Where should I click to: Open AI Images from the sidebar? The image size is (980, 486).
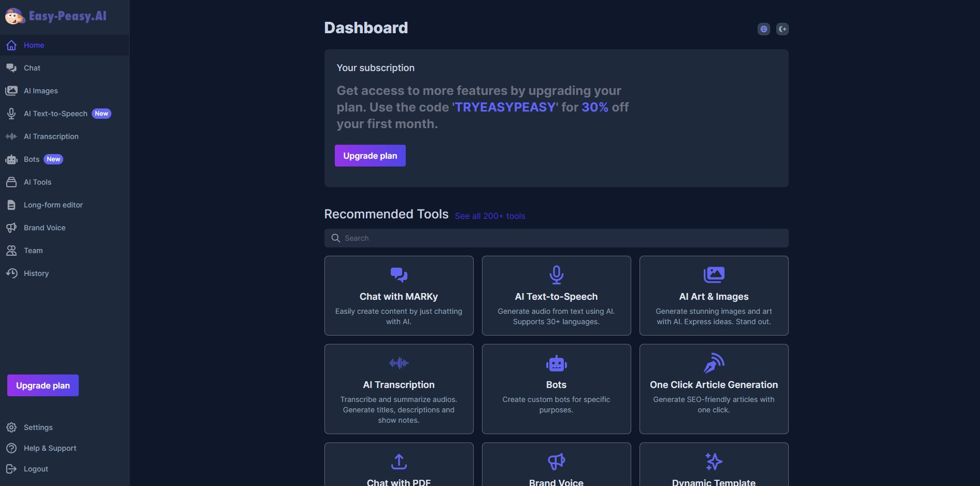click(65, 91)
